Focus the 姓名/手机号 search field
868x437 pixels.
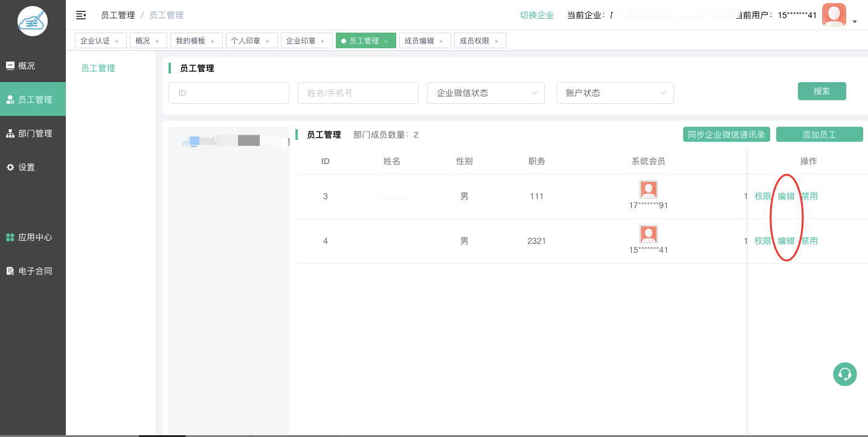tap(358, 93)
